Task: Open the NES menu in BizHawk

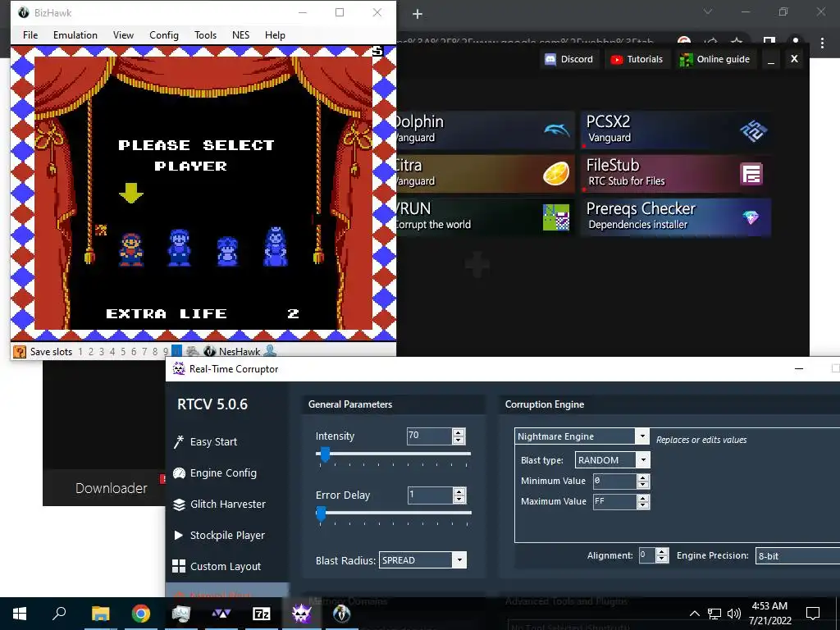Action: click(x=240, y=34)
